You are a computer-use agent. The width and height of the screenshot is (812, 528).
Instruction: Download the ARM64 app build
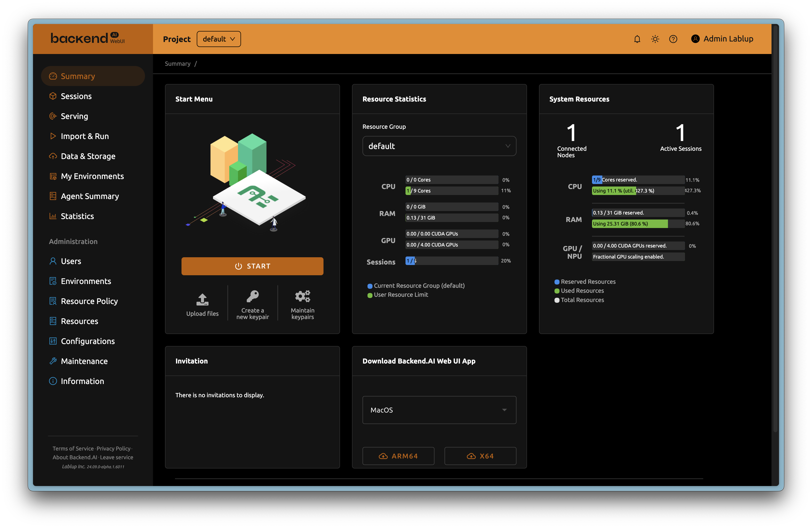point(398,456)
